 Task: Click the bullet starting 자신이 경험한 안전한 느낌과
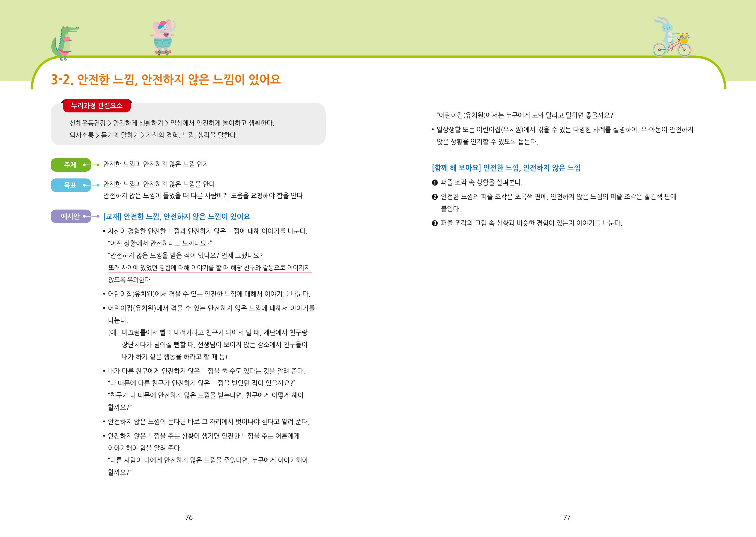205,231
